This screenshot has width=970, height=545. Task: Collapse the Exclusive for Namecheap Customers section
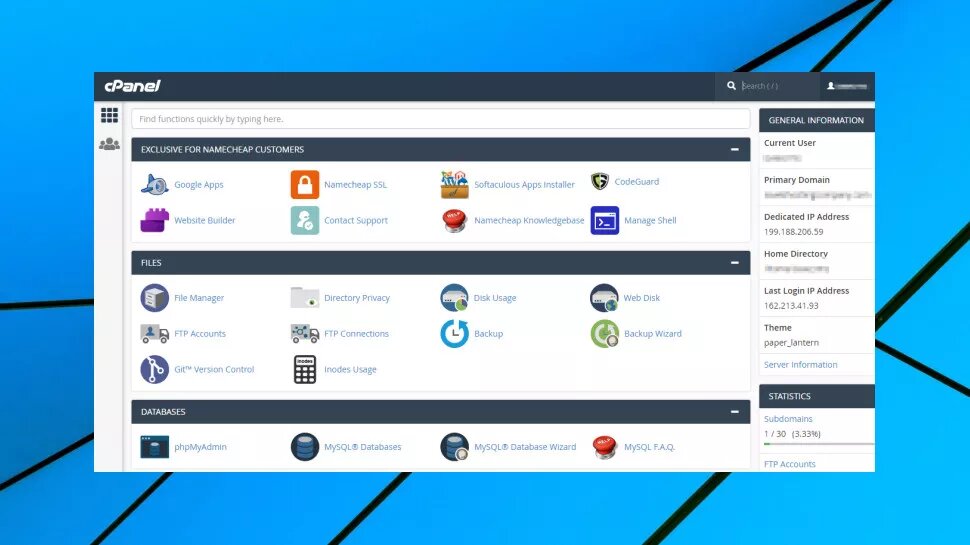tap(735, 149)
